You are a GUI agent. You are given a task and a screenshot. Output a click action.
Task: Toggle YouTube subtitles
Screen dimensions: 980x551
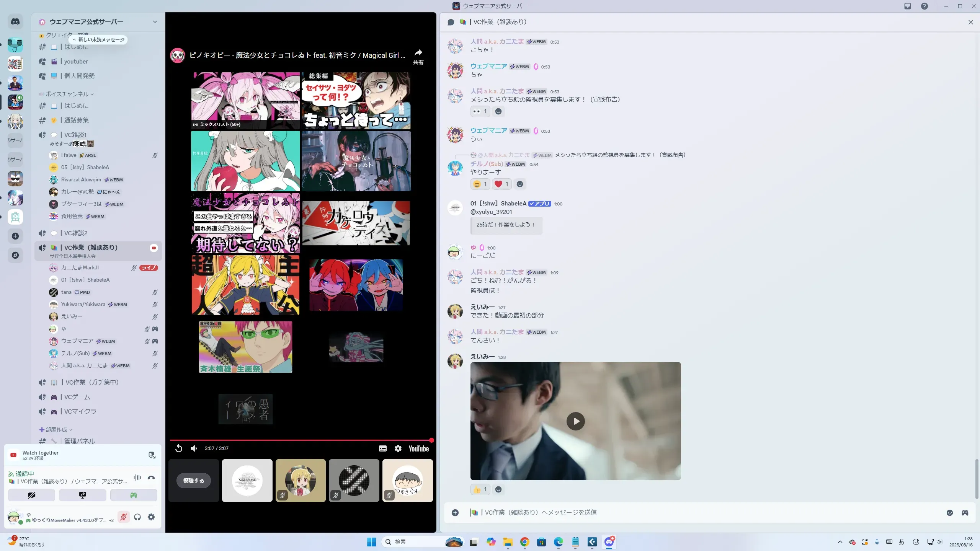coord(382,448)
